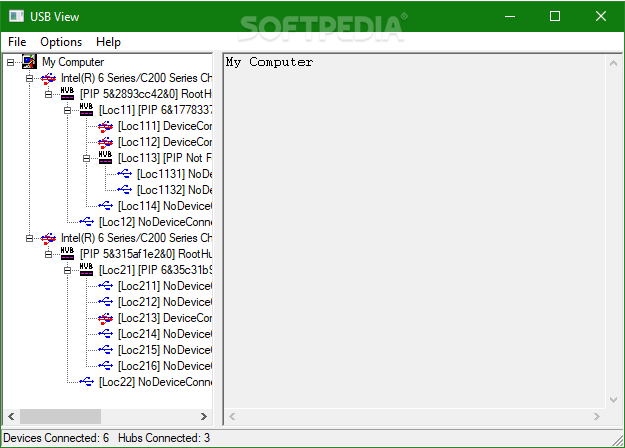The width and height of the screenshot is (625, 448).
Task: Select the [Loc113] PIP Not Found row
Action: (x=165, y=158)
